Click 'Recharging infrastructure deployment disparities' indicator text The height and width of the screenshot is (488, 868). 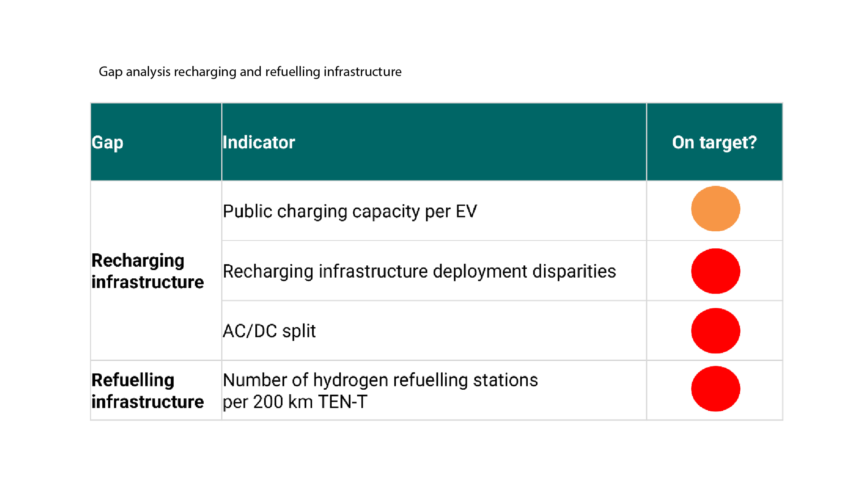coord(419,271)
